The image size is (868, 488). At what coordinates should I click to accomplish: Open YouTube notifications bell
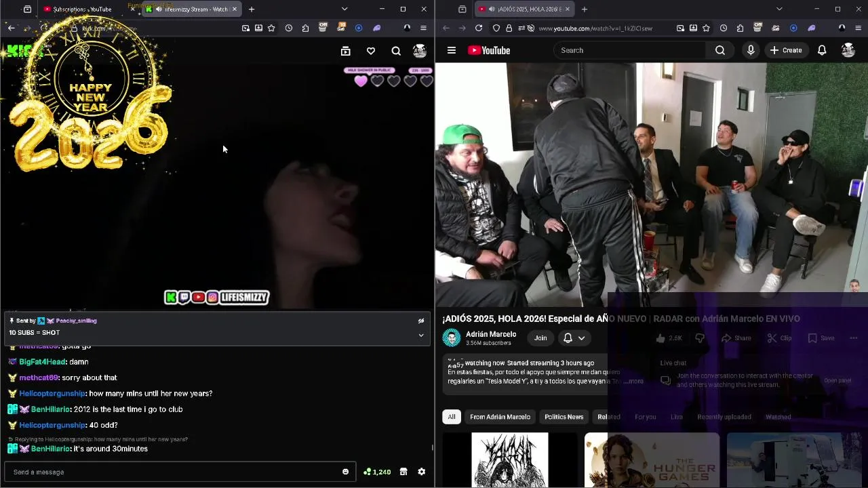click(x=822, y=50)
